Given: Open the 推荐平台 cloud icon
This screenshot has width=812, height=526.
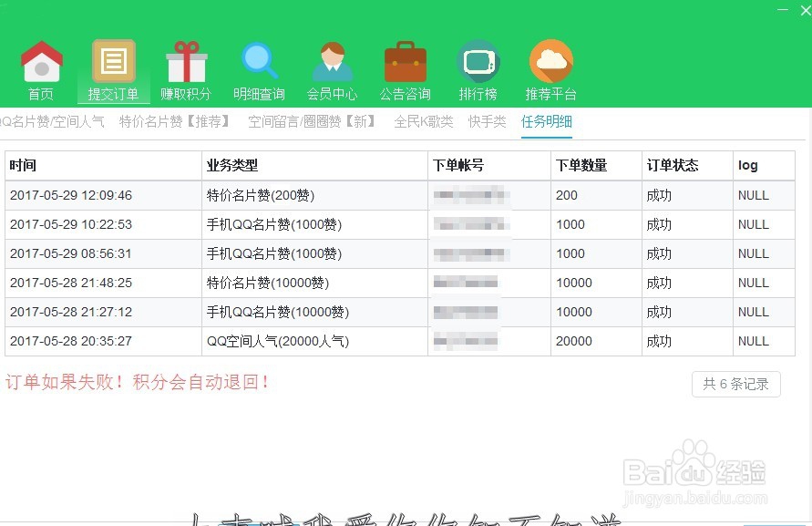Looking at the screenshot, I should tap(550, 68).
